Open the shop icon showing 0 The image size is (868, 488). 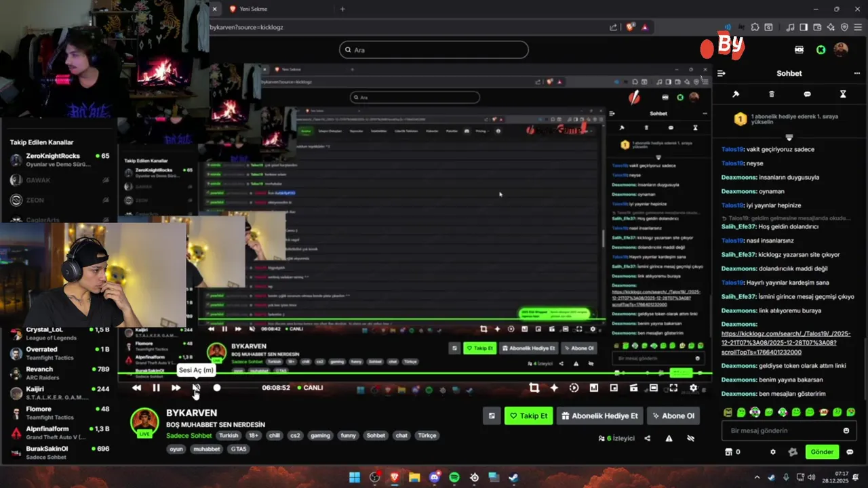pyautogui.click(x=732, y=452)
